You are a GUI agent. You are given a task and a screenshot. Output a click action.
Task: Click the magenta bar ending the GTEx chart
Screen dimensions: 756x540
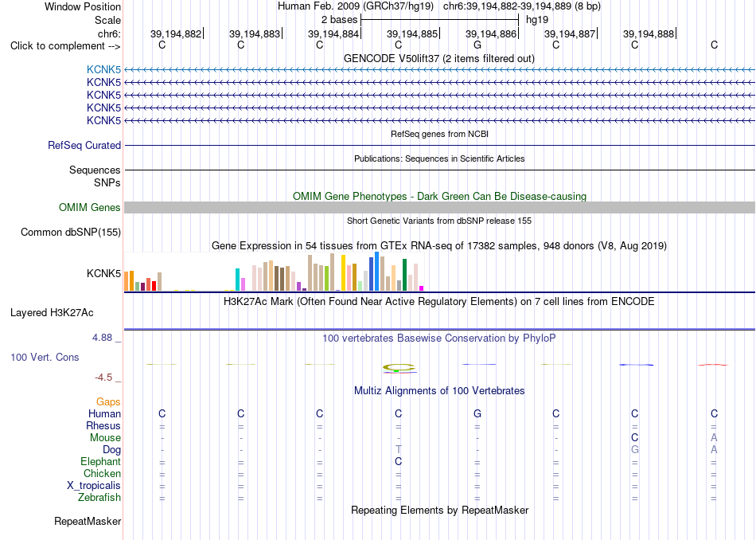click(422, 288)
